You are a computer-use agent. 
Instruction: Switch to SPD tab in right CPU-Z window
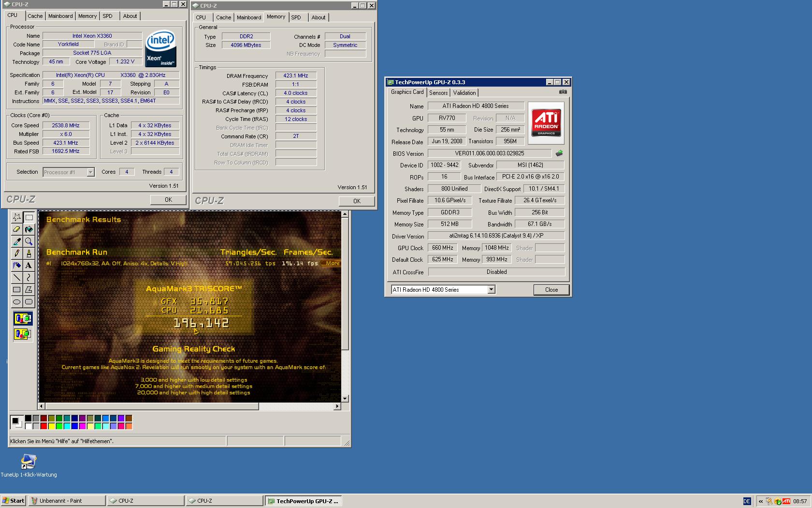tap(296, 17)
